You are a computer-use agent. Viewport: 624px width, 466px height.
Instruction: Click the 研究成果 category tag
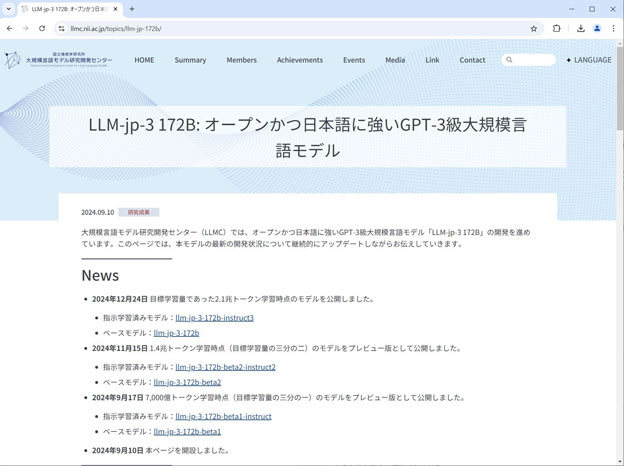(138, 212)
